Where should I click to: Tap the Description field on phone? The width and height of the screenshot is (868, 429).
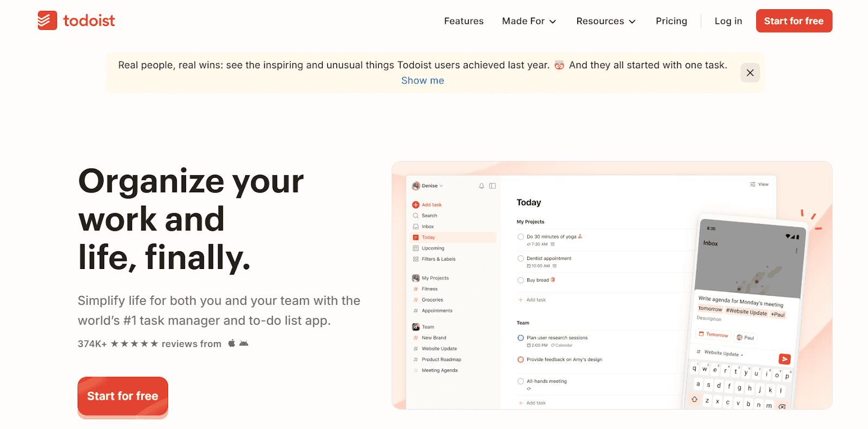tap(709, 319)
